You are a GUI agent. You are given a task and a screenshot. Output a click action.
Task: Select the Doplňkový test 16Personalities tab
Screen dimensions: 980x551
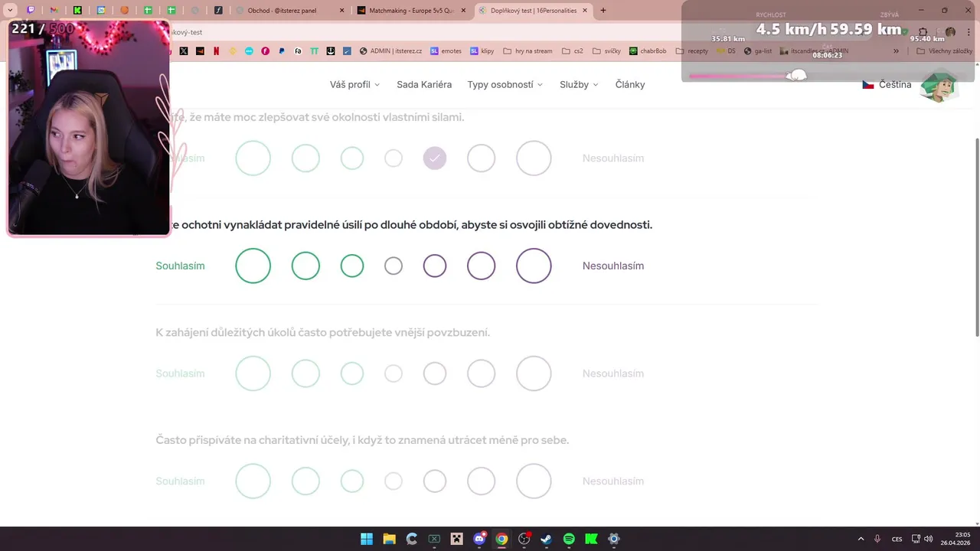click(533, 11)
